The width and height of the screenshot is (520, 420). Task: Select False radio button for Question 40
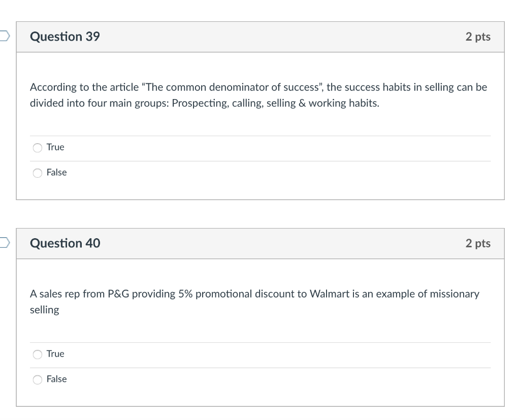coord(38,380)
